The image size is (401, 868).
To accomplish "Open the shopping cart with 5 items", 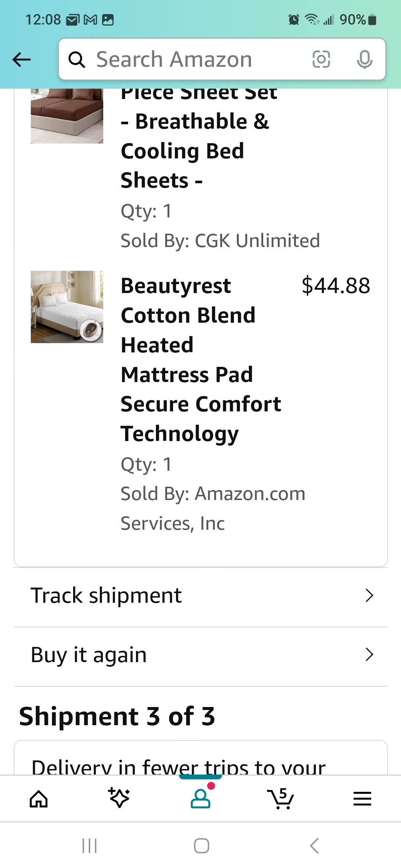I will tap(281, 798).
